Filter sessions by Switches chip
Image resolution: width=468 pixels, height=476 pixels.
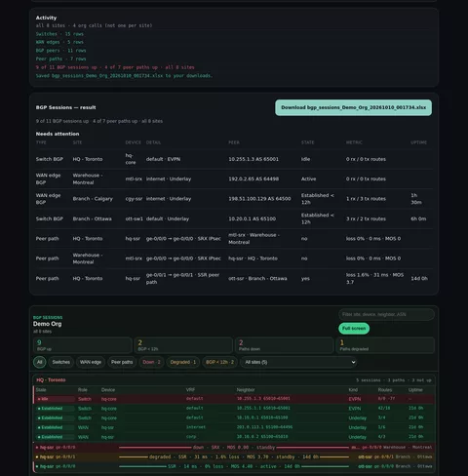(61, 362)
